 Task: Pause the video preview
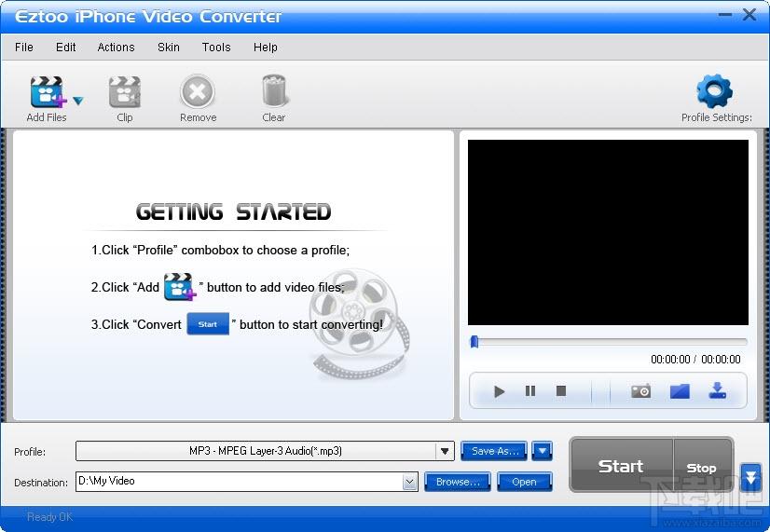point(530,391)
